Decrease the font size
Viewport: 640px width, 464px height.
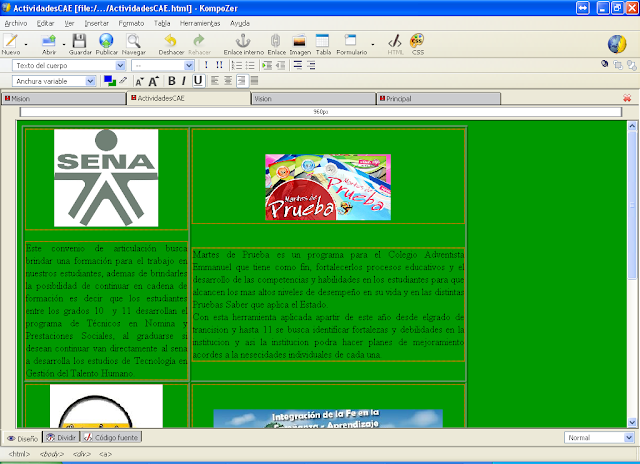140,81
